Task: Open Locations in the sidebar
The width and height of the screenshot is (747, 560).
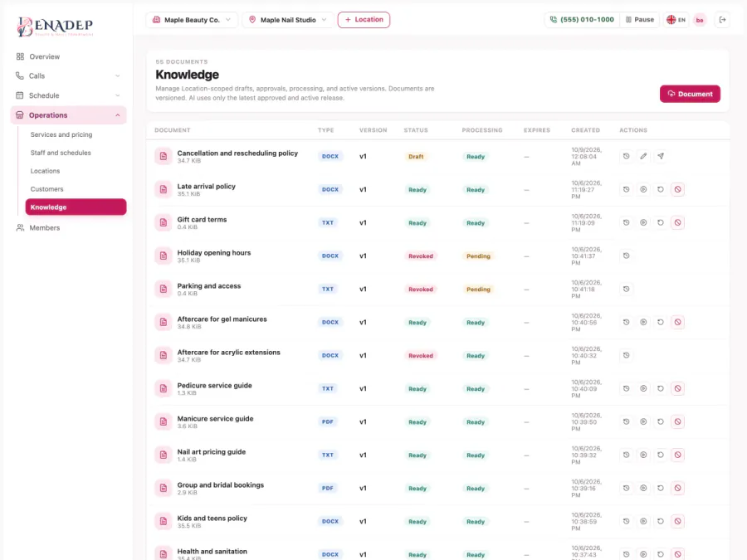Action: (46, 171)
